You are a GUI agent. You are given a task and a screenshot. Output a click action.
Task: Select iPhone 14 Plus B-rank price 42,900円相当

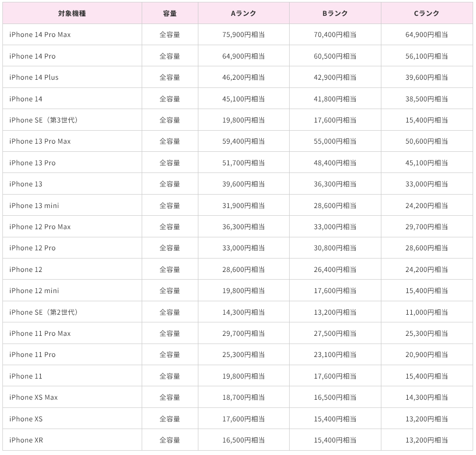click(335, 77)
